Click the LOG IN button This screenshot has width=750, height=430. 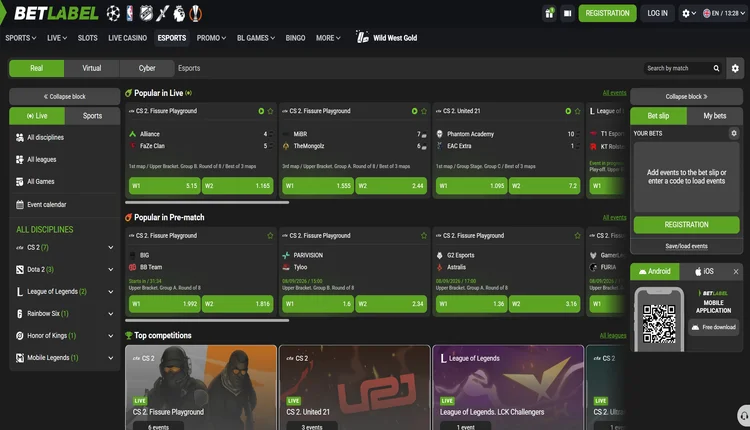[657, 13]
